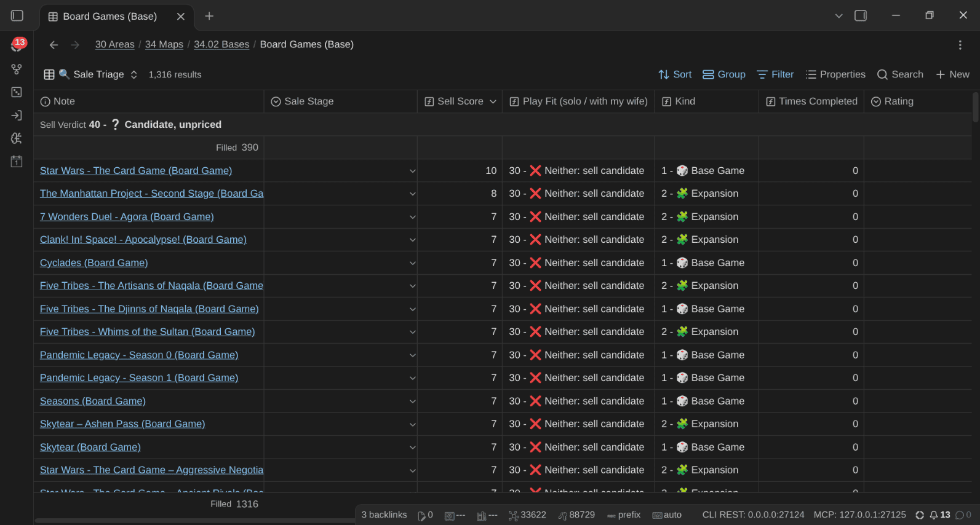The width and height of the screenshot is (980, 525).
Task: Open graph view from the ribbon
Action: (x=17, y=69)
